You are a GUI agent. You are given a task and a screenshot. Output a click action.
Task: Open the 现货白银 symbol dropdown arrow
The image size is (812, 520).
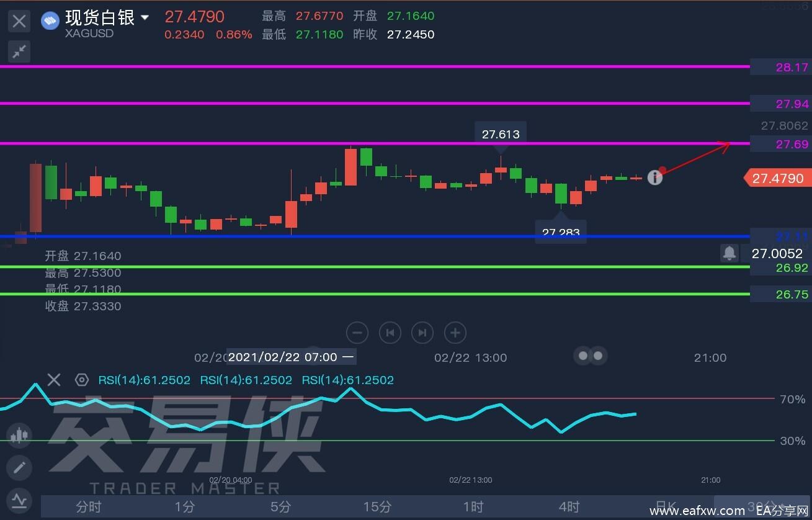pyautogui.click(x=145, y=18)
